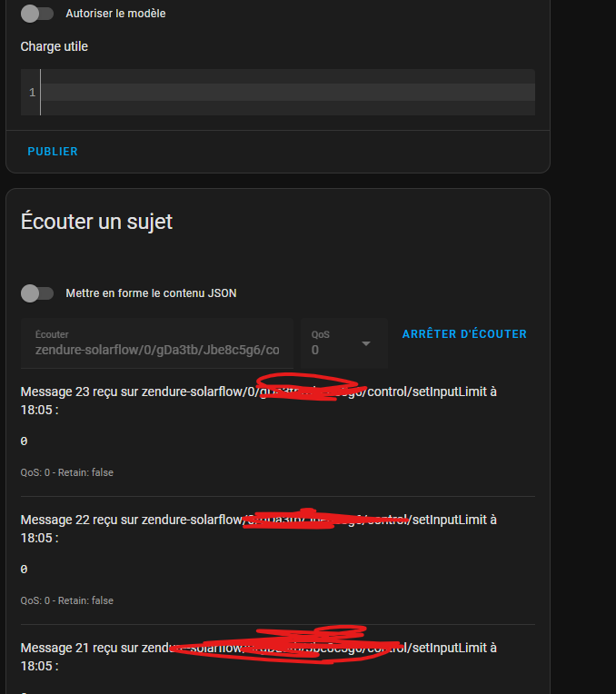
Task: Click the payload value of Message 22
Action: 24,569
